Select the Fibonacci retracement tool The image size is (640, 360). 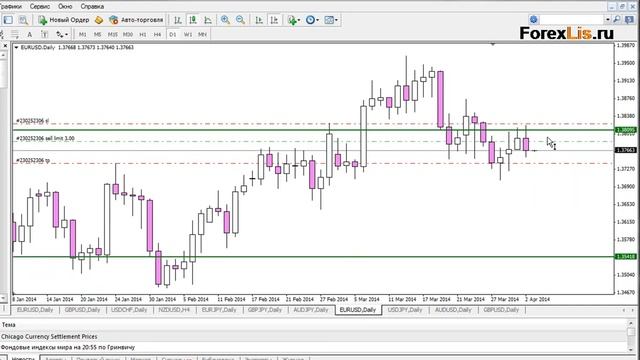(x=15, y=34)
